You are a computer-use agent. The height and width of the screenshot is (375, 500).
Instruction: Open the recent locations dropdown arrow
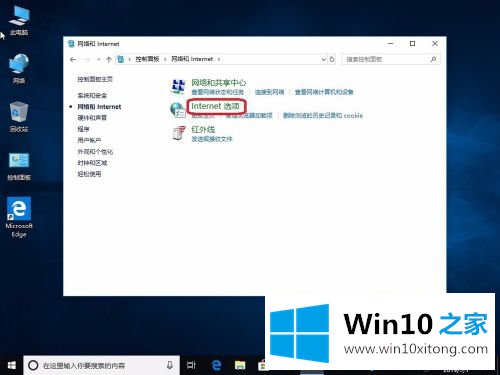point(99,59)
